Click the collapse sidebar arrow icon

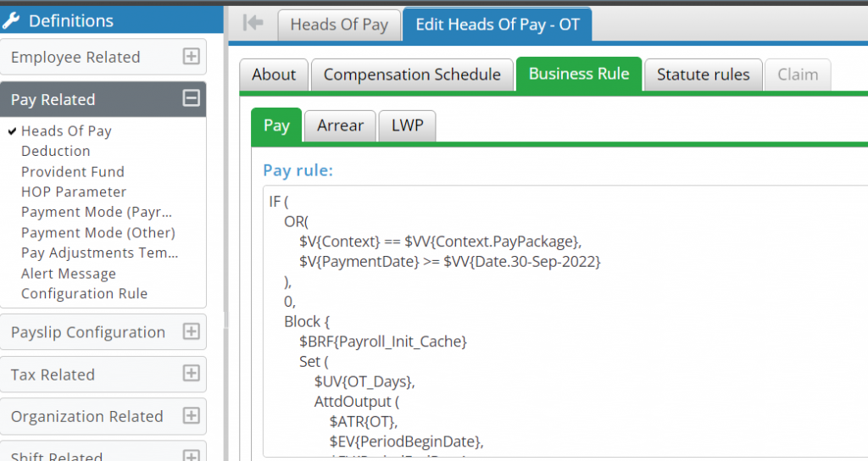(253, 23)
